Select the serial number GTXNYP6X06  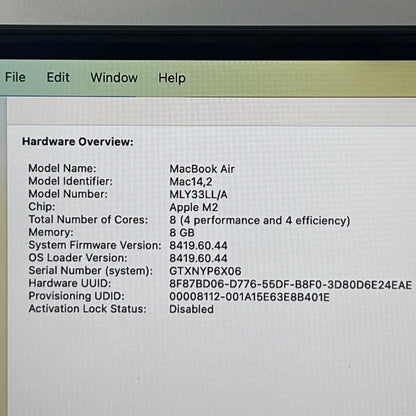tap(205, 271)
